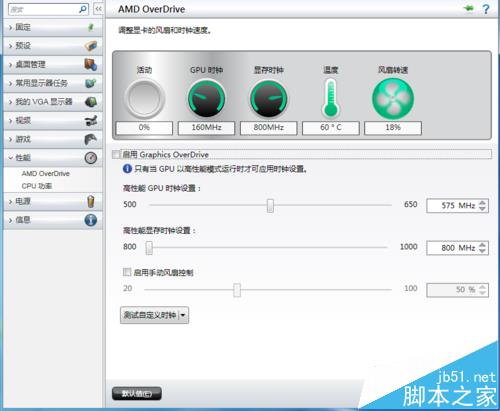
Task: Click the blue info icon near GPU note
Action: pyautogui.click(x=127, y=169)
